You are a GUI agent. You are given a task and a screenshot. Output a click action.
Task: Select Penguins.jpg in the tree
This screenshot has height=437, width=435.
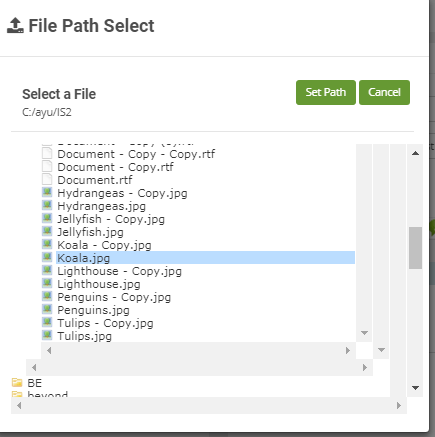pos(93,310)
